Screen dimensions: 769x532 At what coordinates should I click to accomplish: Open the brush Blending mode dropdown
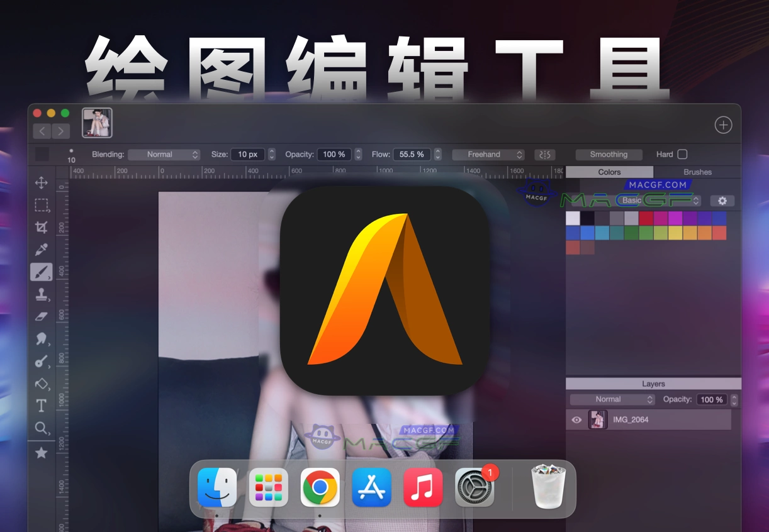[x=164, y=155]
